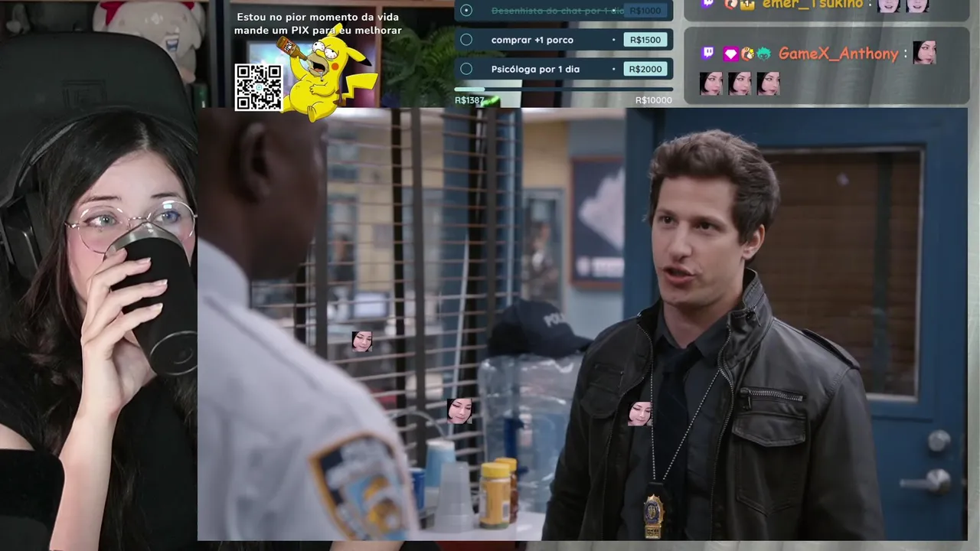The height and width of the screenshot is (551, 980).
Task: Click the emer_Tsukino username
Action: (812, 4)
